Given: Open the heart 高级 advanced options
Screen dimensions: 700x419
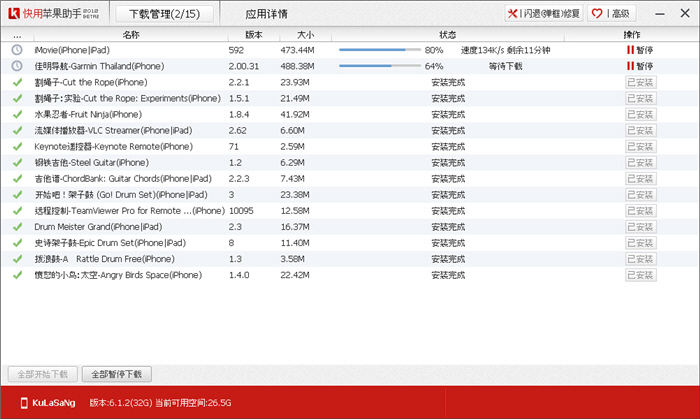Looking at the screenshot, I should (x=612, y=13).
